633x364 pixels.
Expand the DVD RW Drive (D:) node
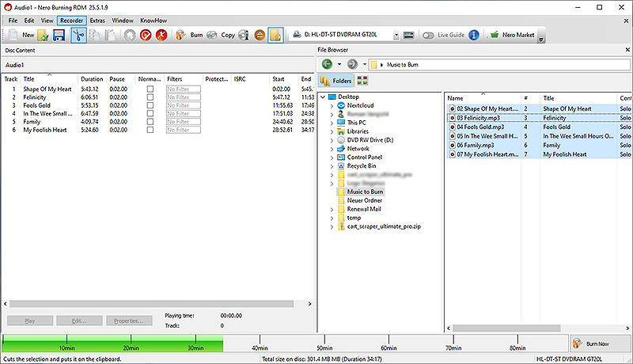332,140
